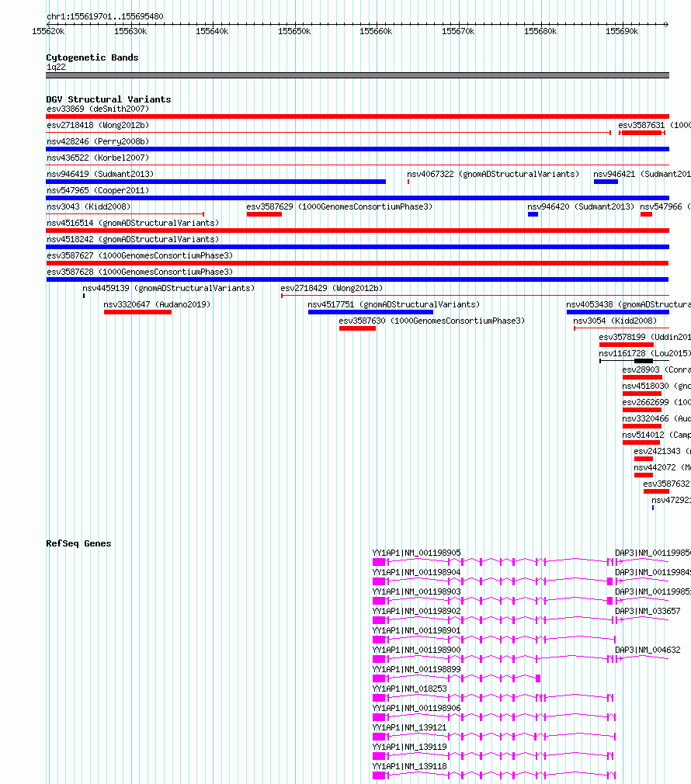Click the chr1:155619701..155695480 coordinate label
This screenshot has height=784, width=691.
click(x=105, y=16)
